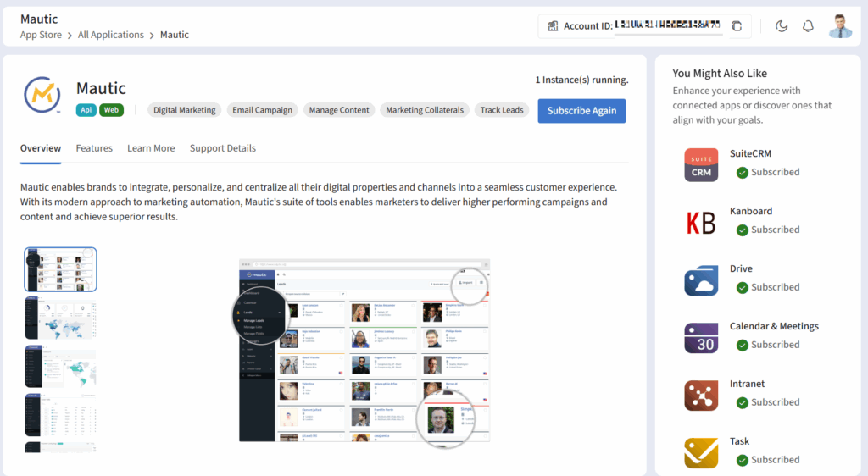Open the Calendar & Meetings app icon
The image size is (868, 476).
pos(701,337)
